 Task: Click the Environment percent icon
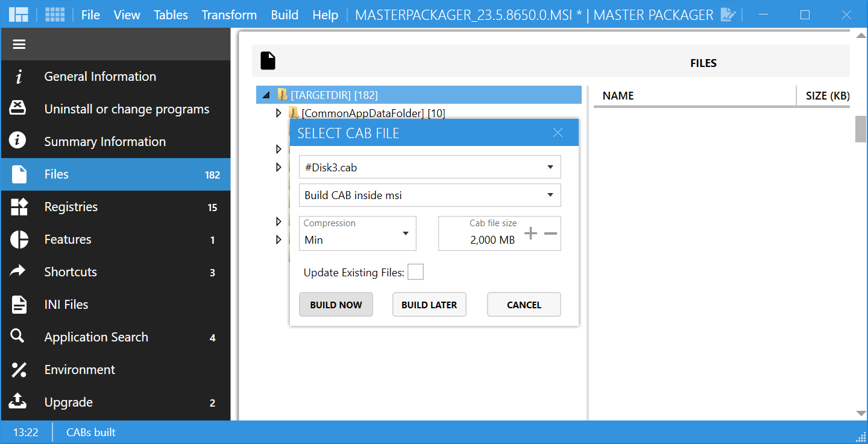coord(19,370)
